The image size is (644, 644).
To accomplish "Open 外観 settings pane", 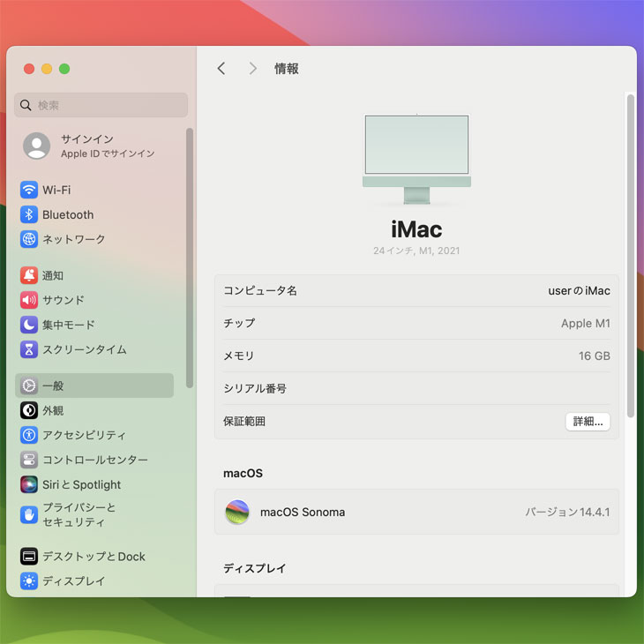I will [53, 410].
